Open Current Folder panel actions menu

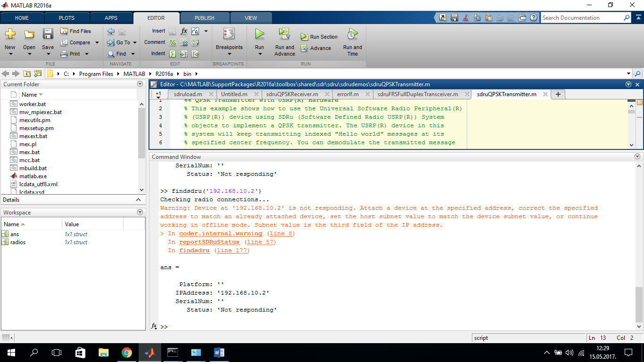tap(140, 84)
